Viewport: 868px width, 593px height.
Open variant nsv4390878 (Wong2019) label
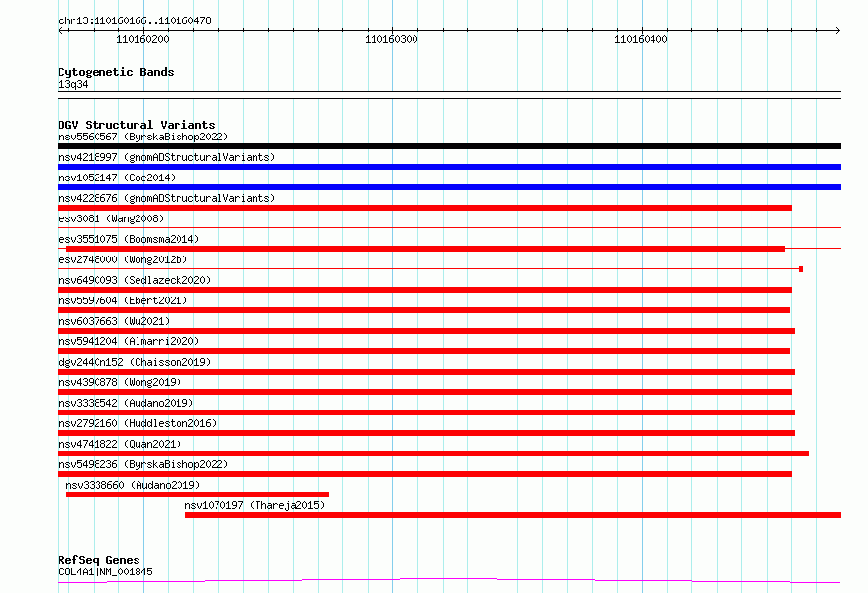pyautogui.click(x=120, y=382)
